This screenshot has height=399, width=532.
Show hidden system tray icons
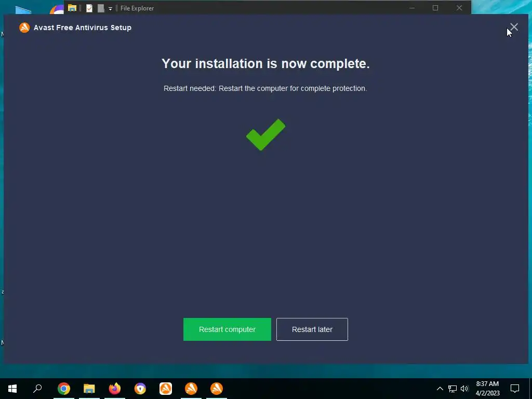440,389
